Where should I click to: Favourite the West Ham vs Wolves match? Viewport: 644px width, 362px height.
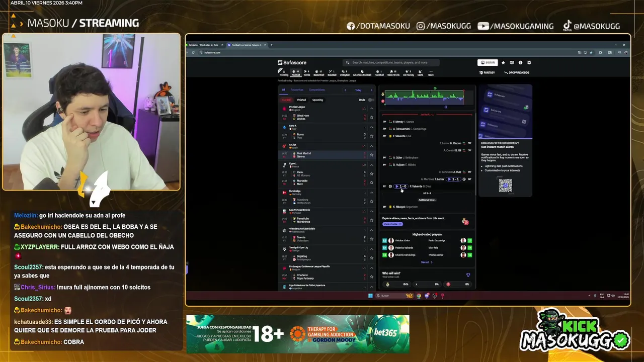point(372,117)
